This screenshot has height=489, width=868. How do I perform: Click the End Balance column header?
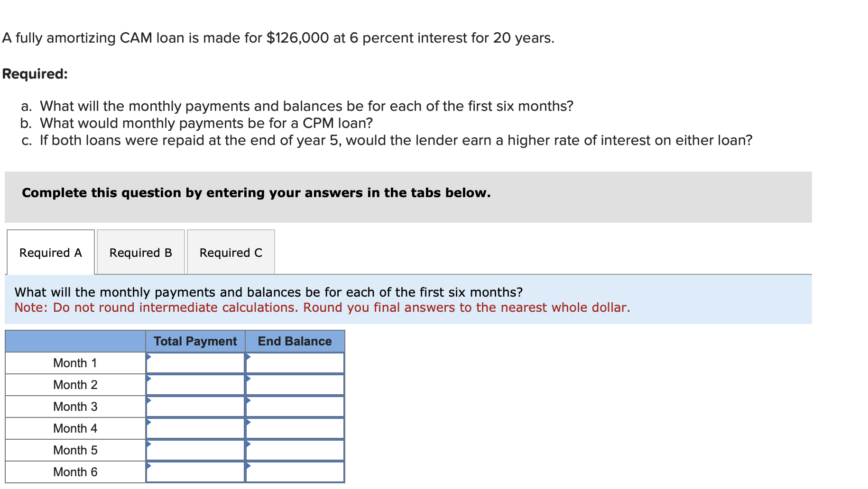click(x=294, y=341)
